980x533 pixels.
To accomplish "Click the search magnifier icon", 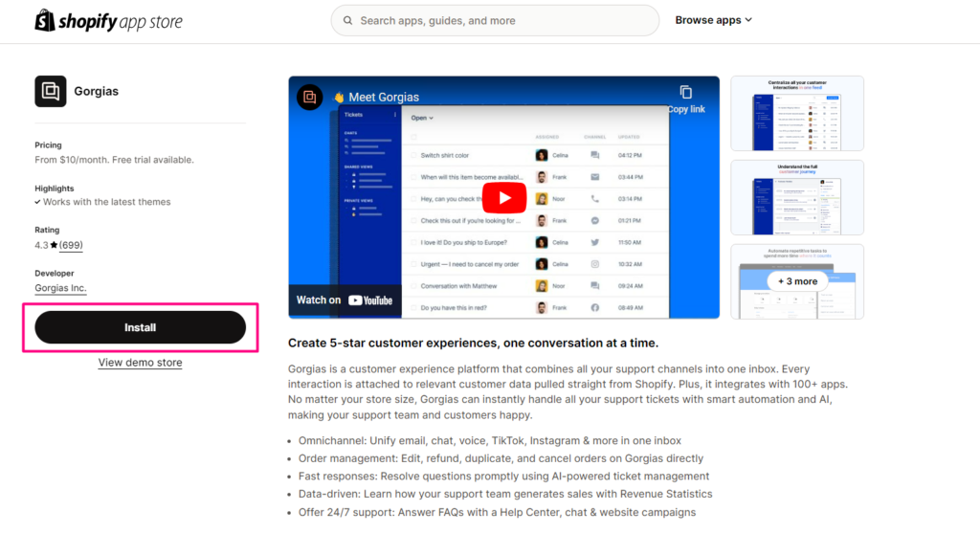I will click(347, 21).
